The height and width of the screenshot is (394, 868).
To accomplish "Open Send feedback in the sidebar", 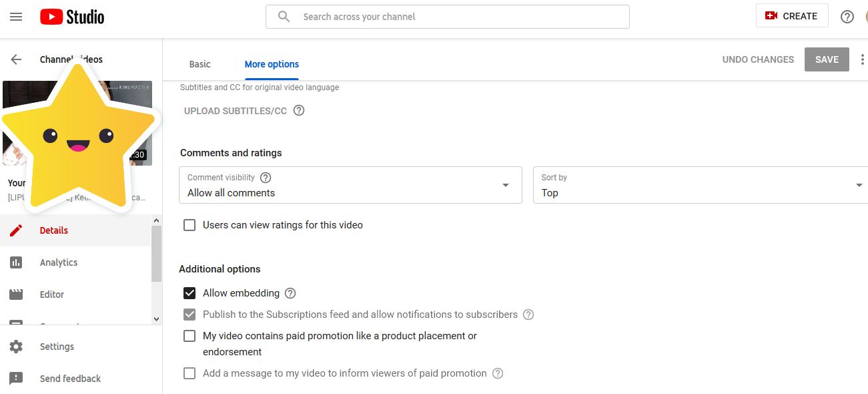I will (81, 379).
